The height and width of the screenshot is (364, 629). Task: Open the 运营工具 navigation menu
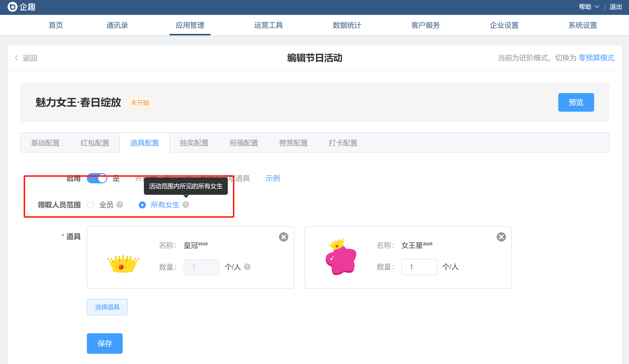click(x=268, y=25)
